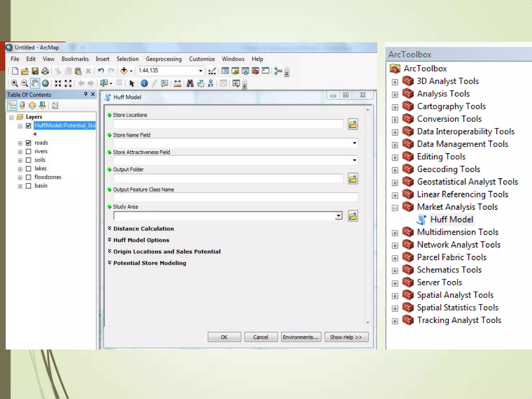
Task: Uncheck the HuffModel::Potential_Sto layer checkbox
Action: pyautogui.click(x=29, y=126)
